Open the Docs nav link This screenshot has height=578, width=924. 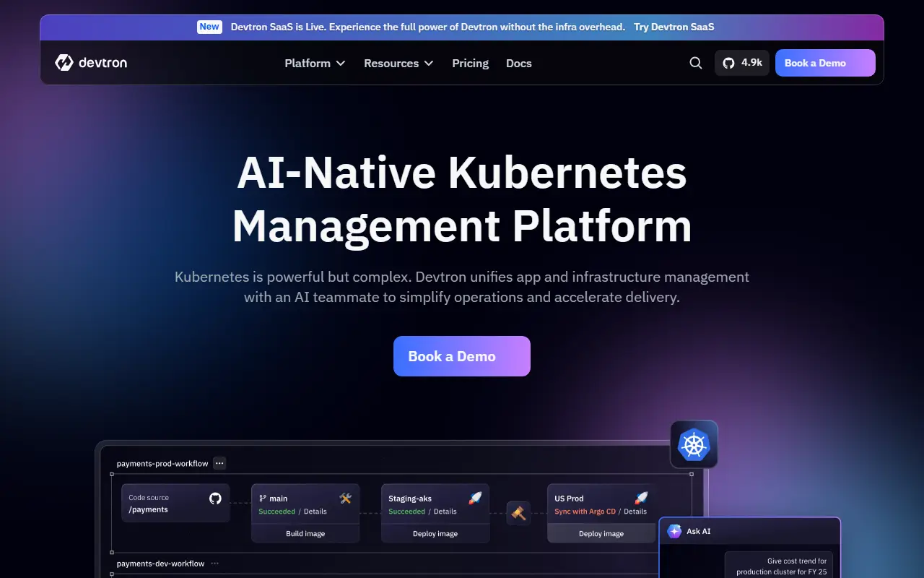[519, 63]
